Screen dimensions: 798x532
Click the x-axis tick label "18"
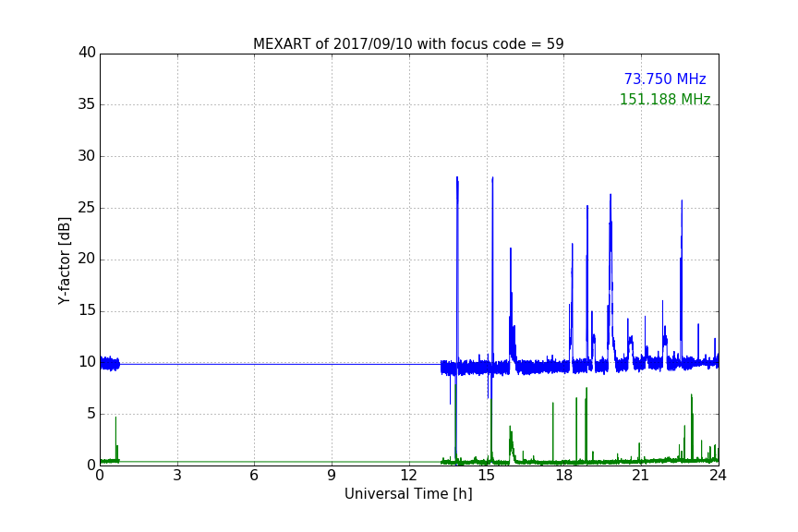click(x=563, y=476)
